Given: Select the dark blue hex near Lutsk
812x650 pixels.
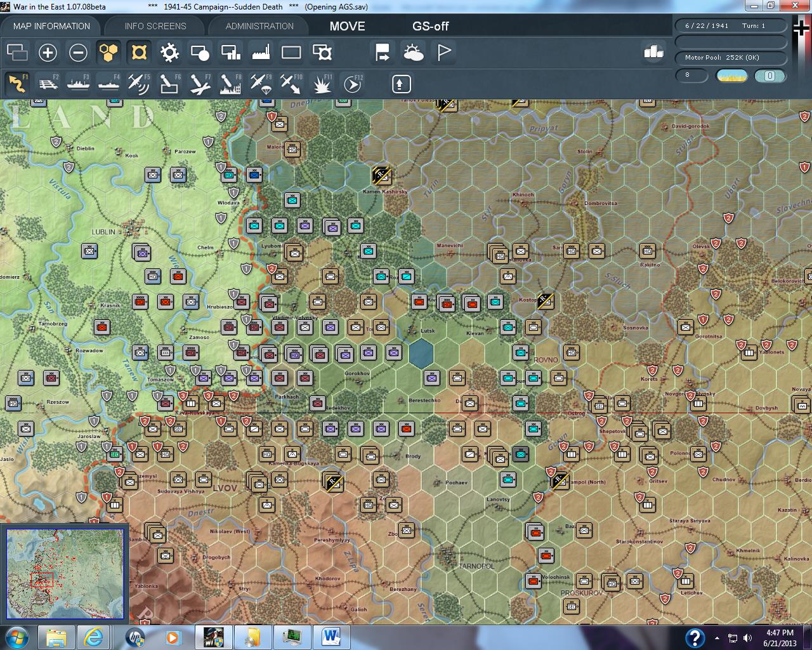Looking at the screenshot, I should [x=421, y=352].
